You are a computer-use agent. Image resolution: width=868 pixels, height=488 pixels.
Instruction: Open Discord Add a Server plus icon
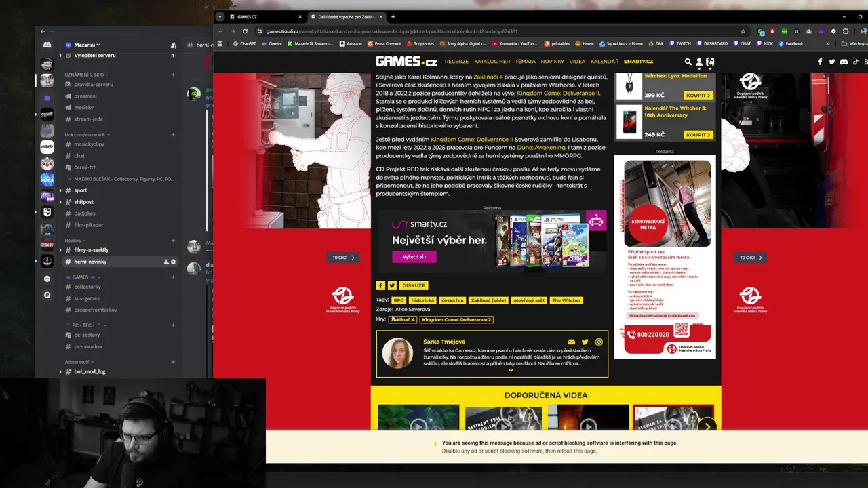tap(47, 279)
